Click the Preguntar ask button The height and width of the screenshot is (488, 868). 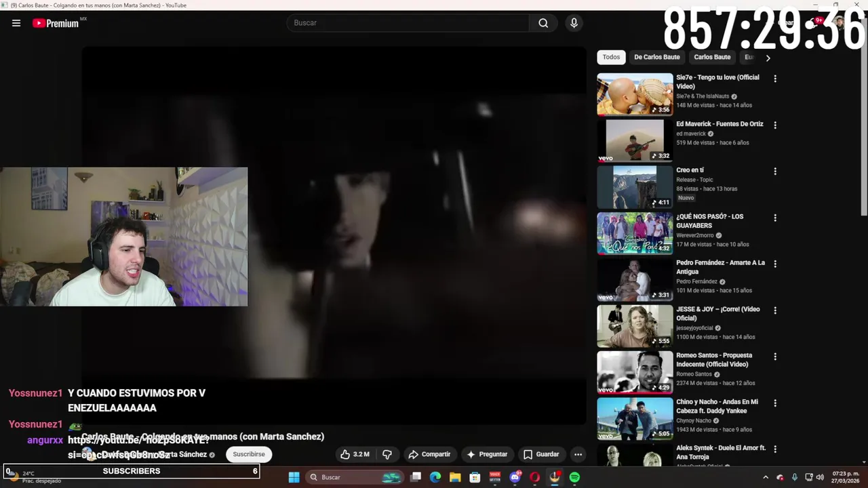pos(486,454)
